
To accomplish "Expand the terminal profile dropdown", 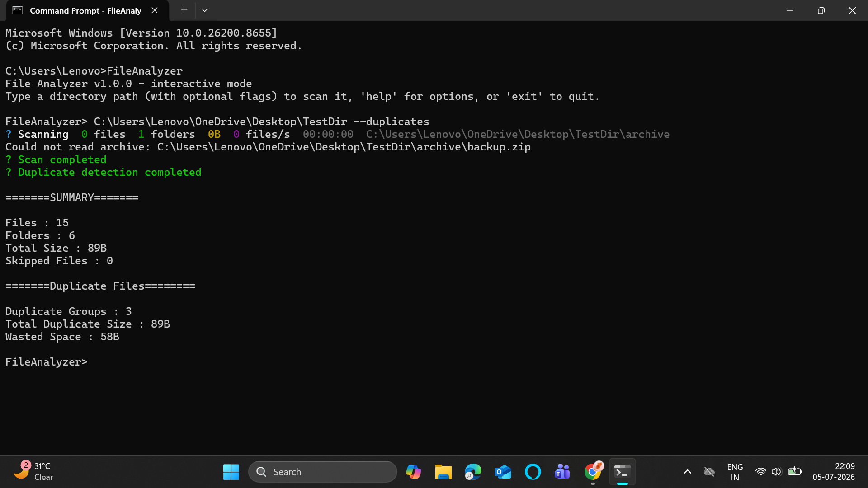I will (205, 10).
